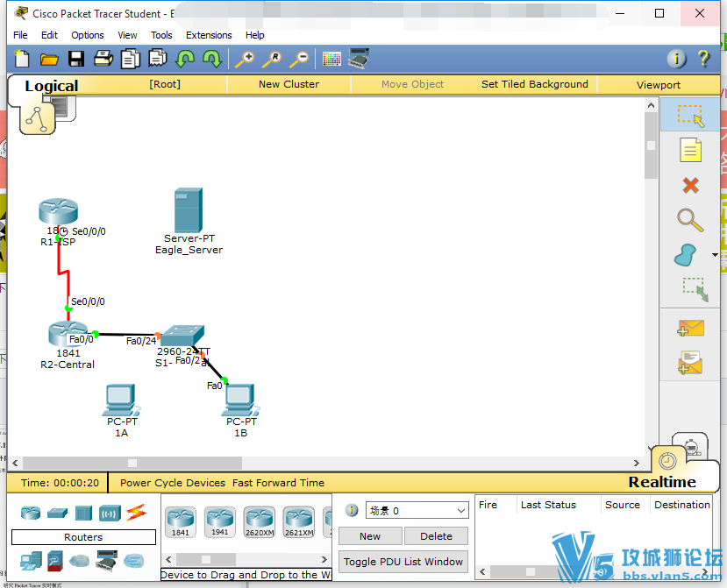This screenshot has height=588, width=727.
Task: Select the Wireless Devices category icon
Action: [x=110, y=514]
